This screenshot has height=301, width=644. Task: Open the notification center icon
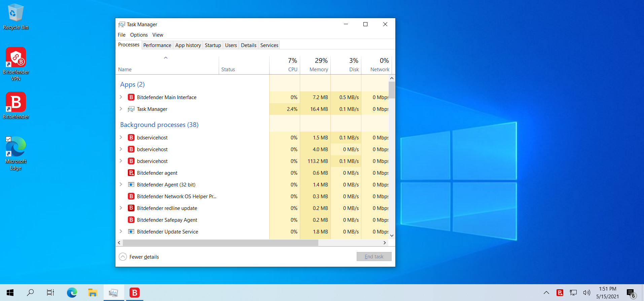(631, 293)
